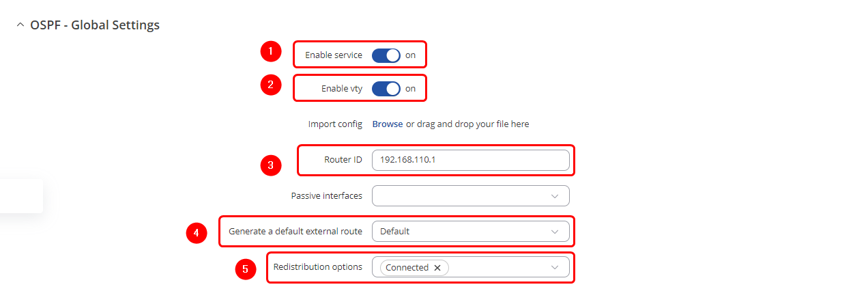The image size is (868, 302).
Task: Turn off the Enable vty switch
Action: (386, 89)
